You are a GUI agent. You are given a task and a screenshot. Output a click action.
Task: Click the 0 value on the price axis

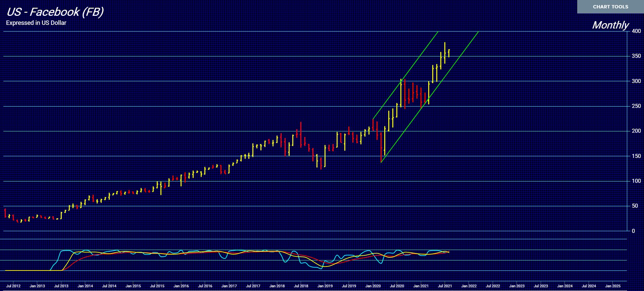[633, 231]
